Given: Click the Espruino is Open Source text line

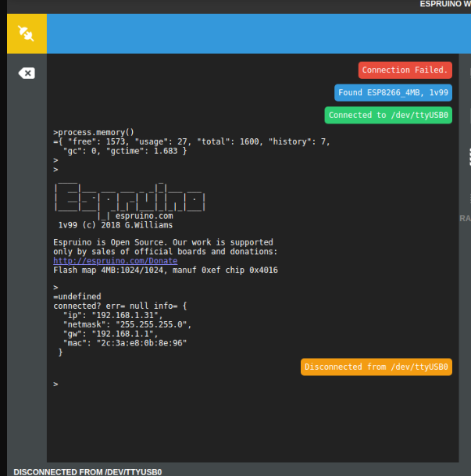Looking at the screenshot, I should 163,242.
